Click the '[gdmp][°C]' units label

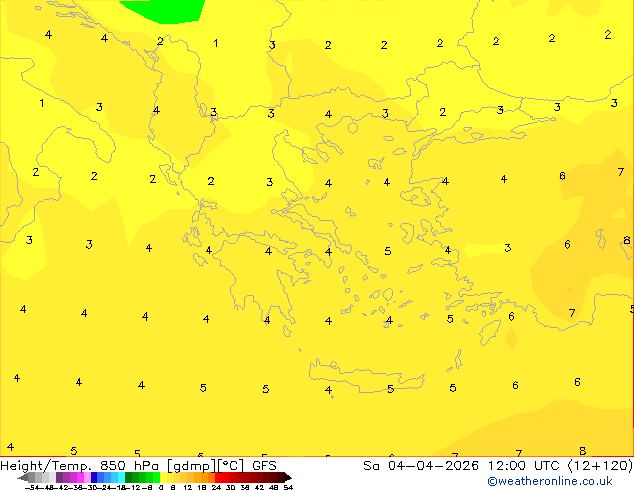(x=206, y=466)
